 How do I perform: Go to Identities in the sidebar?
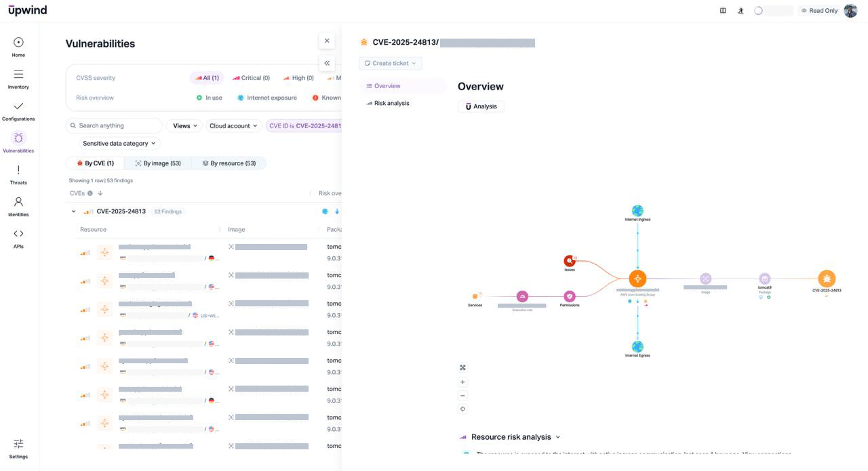[18, 206]
